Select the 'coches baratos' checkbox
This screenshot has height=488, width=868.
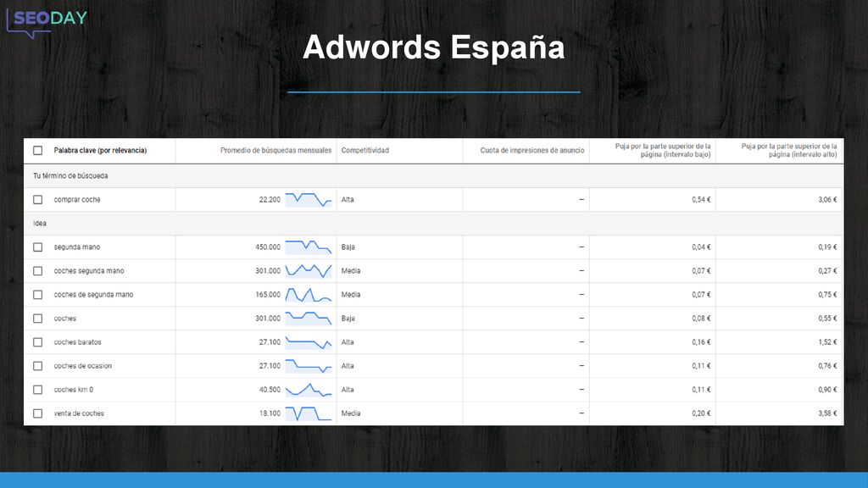pos(37,342)
